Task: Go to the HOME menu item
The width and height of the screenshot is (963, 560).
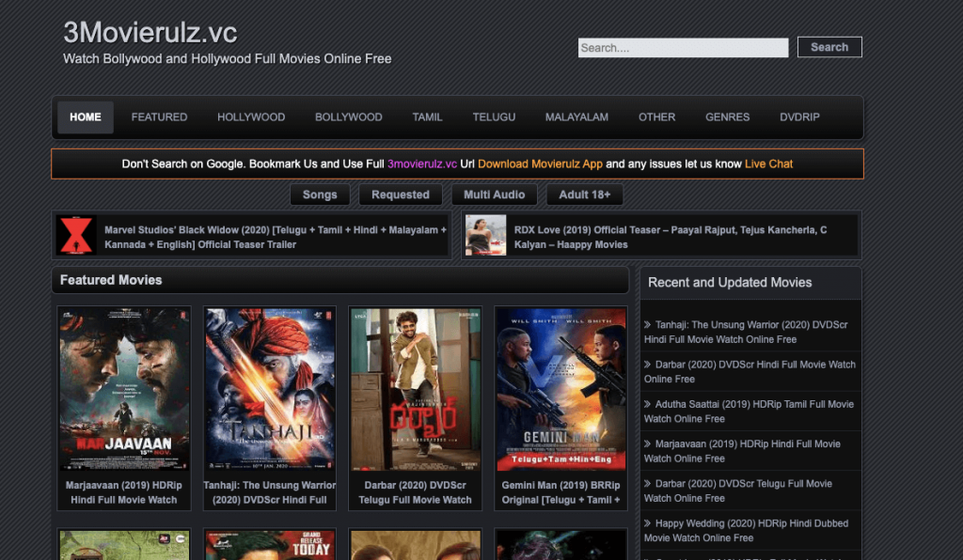Action: 86,117
